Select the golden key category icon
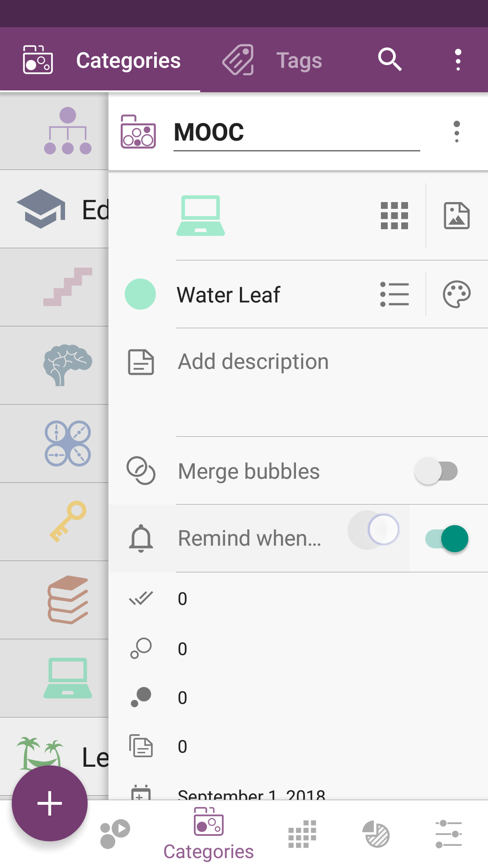The width and height of the screenshot is (488, 868). (68, 521)
